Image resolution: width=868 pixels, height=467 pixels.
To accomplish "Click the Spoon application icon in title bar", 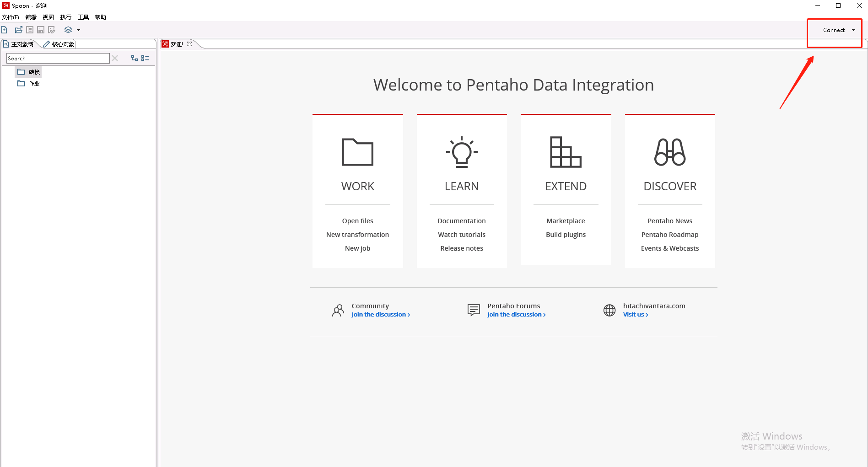I will click(6, 5).
